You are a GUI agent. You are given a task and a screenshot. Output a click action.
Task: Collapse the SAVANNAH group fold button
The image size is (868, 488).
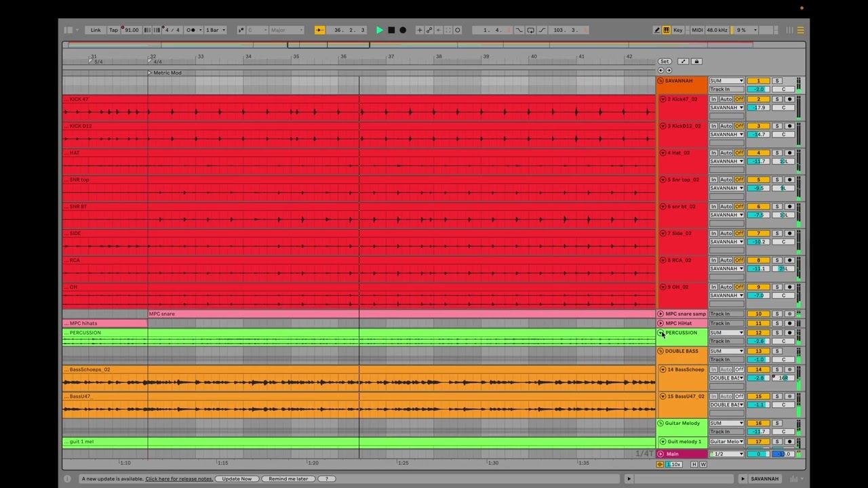click(661, 81)
